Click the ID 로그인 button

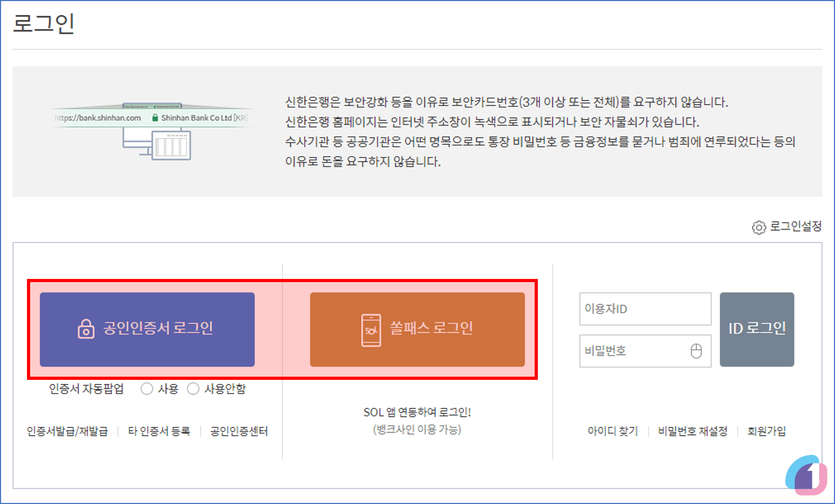tap(757, 329)
